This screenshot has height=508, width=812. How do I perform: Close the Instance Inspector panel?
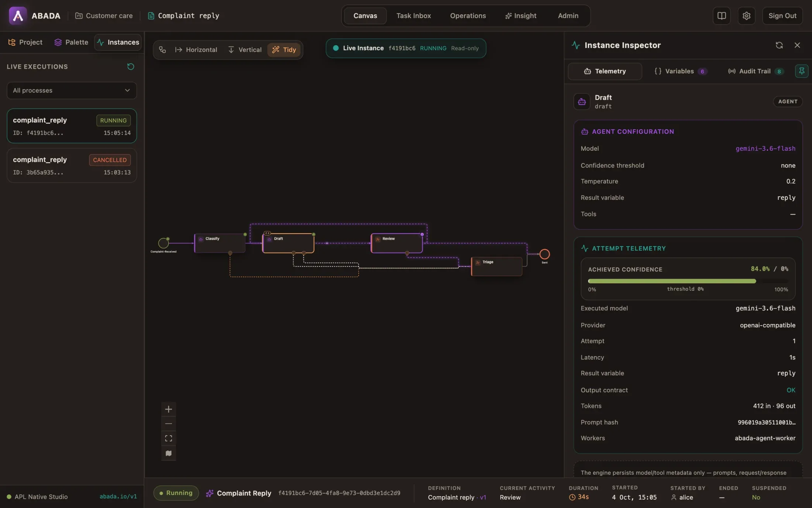tap(797, 45)
